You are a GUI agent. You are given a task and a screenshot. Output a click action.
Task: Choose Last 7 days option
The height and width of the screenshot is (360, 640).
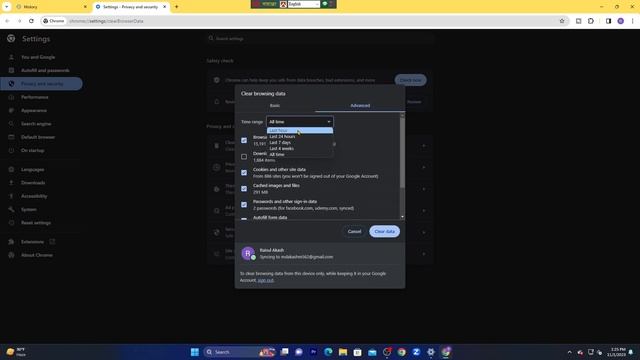[300, 142]
